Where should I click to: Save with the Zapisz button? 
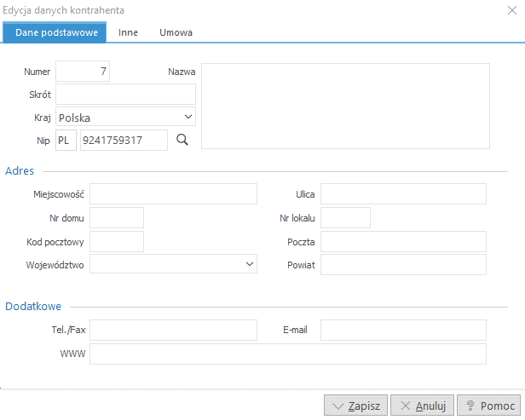[355, 406]
